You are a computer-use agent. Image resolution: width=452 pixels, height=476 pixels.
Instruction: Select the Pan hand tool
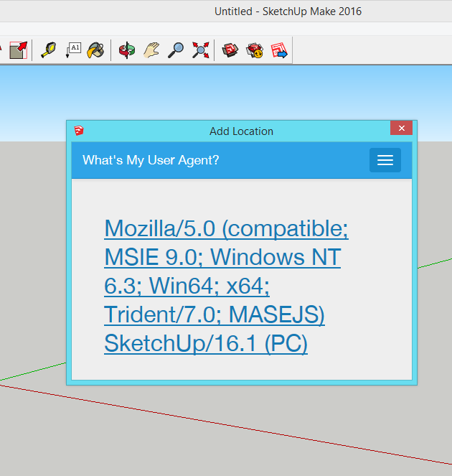coord(151,50)
